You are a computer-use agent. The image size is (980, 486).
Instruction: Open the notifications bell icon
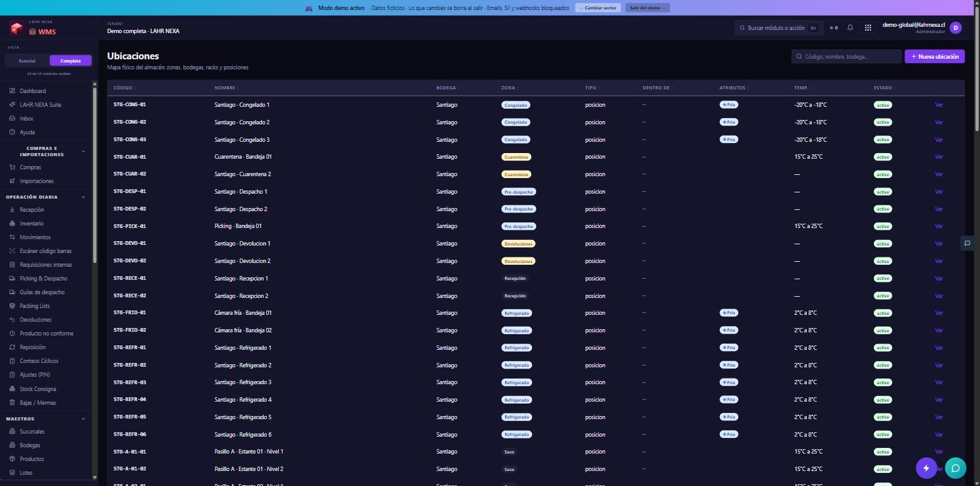click(850, 27)
